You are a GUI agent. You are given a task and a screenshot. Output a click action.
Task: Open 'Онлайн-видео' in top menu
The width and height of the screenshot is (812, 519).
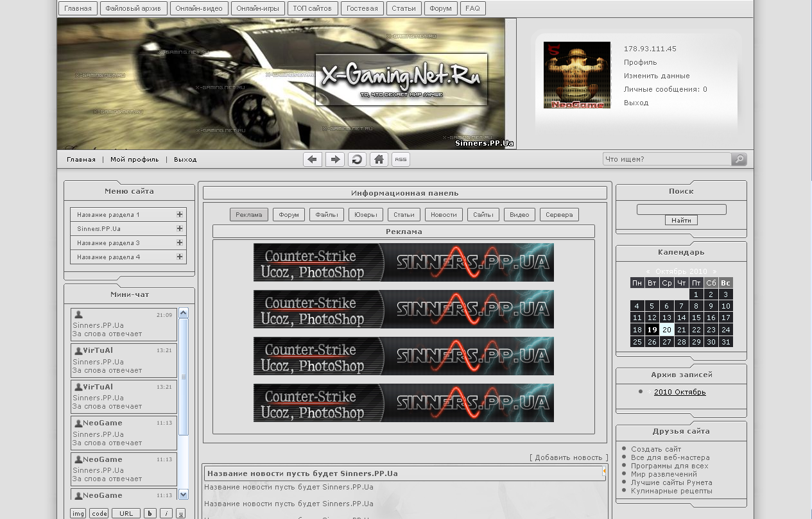coord(200,8)
